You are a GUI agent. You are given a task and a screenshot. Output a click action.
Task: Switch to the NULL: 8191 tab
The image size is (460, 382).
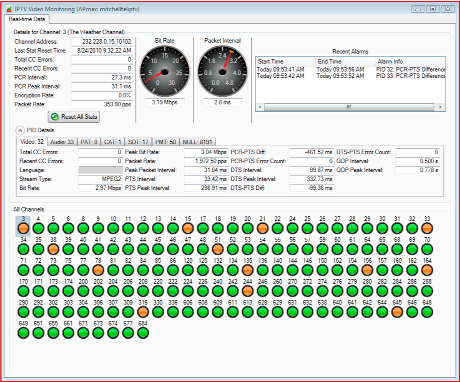click(197, 142)
